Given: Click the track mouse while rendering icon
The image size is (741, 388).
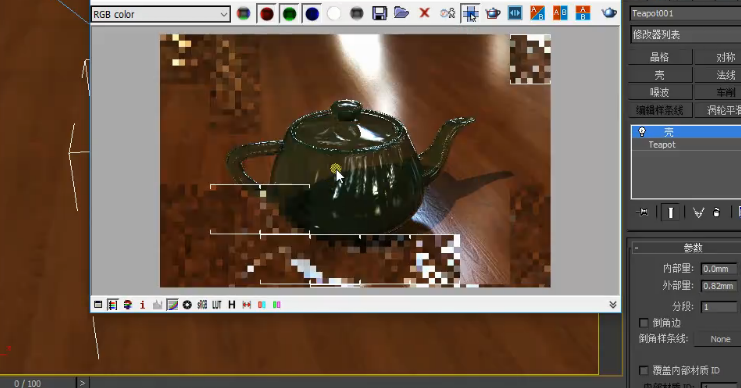Looking at the screenshot, I should point(447,13).
